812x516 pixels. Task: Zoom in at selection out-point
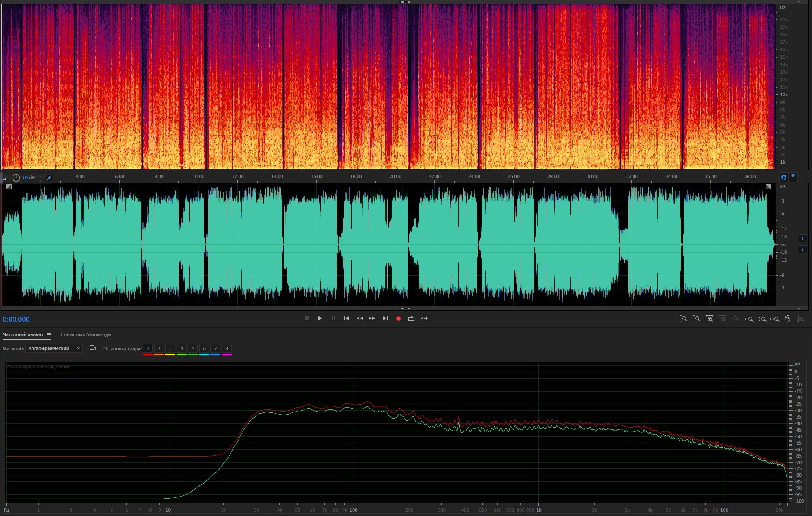[x=762, y=319]
